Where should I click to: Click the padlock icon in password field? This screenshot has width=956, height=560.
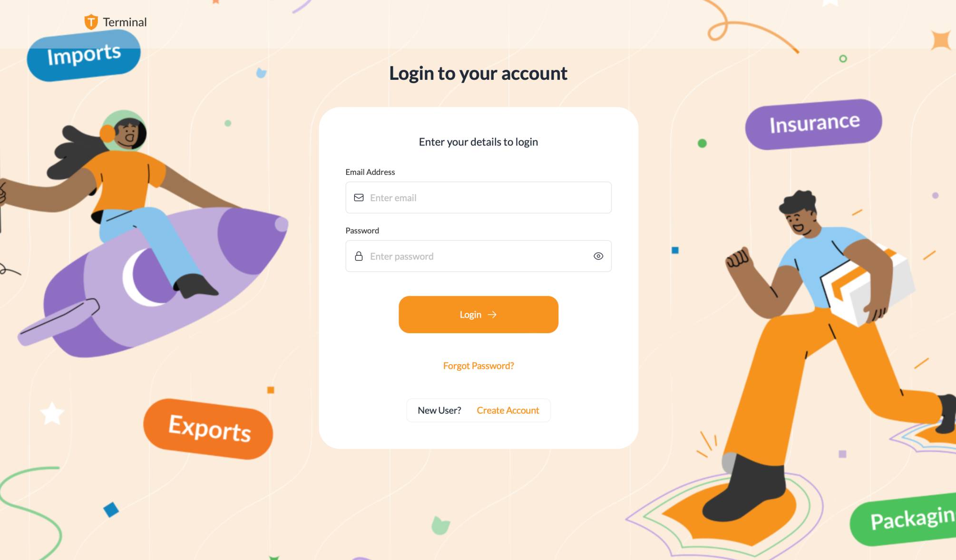pyautogui.click(x=359, y=256)
